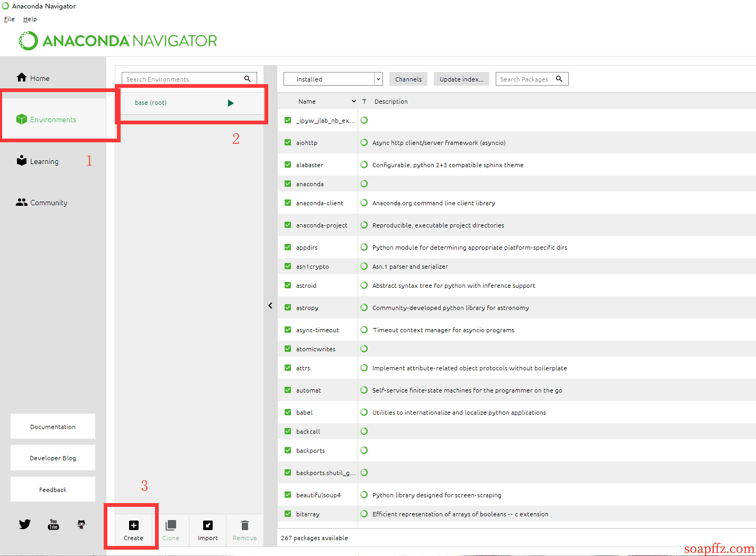The image size is (756, 556).
Task: Click the status circle for babel
Action: (x=364, y=412)
